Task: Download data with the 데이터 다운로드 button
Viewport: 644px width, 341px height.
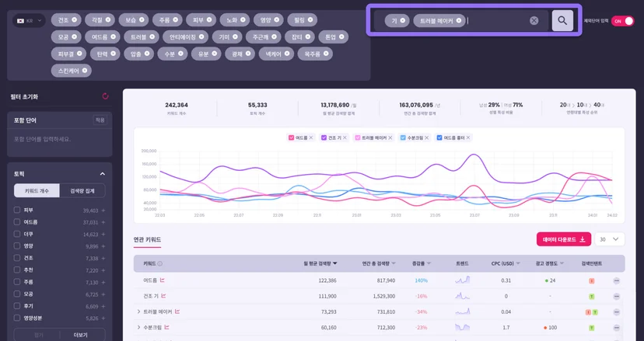Action: [563, 239]
